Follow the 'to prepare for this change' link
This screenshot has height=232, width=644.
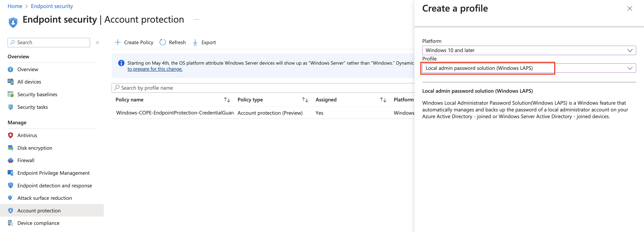click(x=155, y=69)
